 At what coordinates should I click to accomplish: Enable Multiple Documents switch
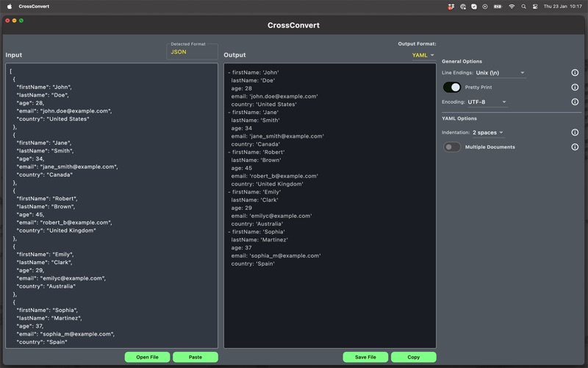click(x=452, y=146)
